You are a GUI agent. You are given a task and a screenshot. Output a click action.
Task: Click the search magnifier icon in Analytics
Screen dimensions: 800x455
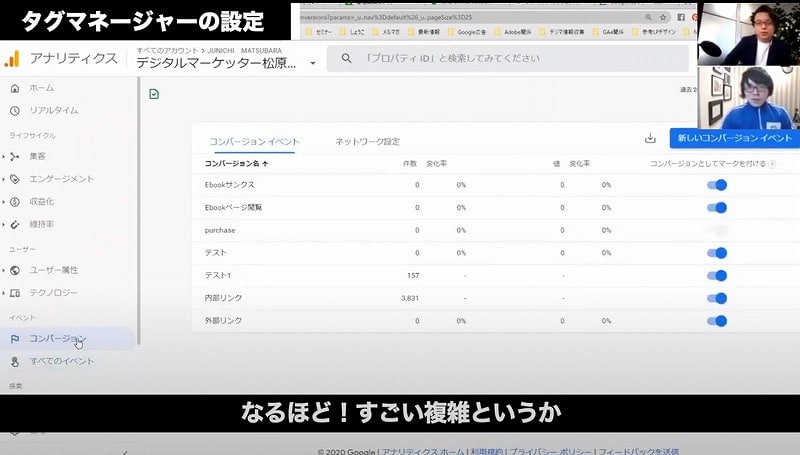pos(346,59)
